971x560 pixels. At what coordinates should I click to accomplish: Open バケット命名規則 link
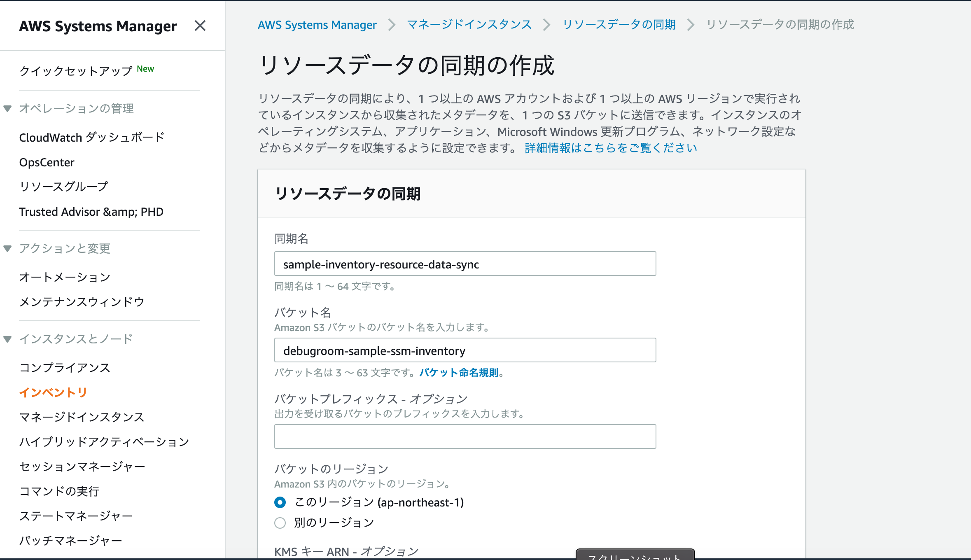[x=459, y=373]
